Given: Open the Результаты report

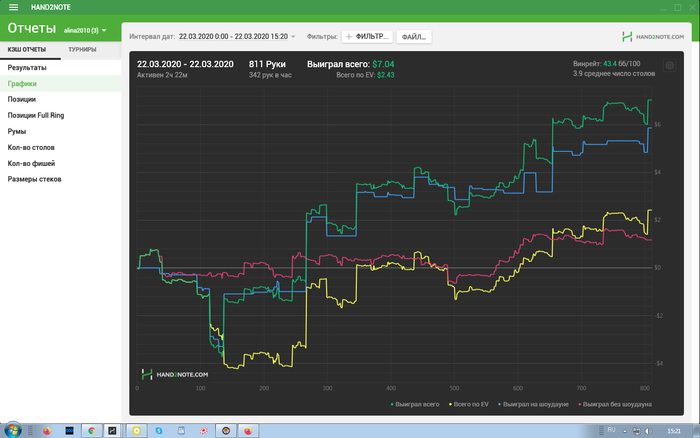Looking at the screenshot, I should pos(61,67).
